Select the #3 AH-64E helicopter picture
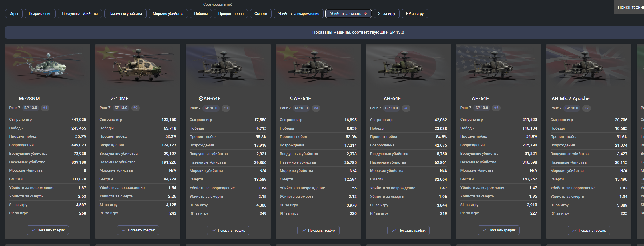This screenshot has width=644, height=246. [228, 66]
